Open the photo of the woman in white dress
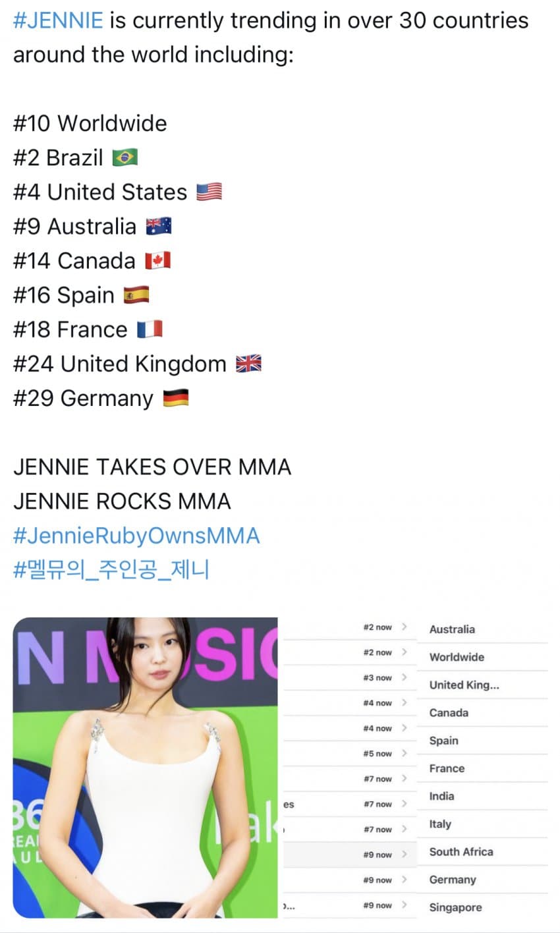Screen dimensions: 560x933 pos(145,768)
